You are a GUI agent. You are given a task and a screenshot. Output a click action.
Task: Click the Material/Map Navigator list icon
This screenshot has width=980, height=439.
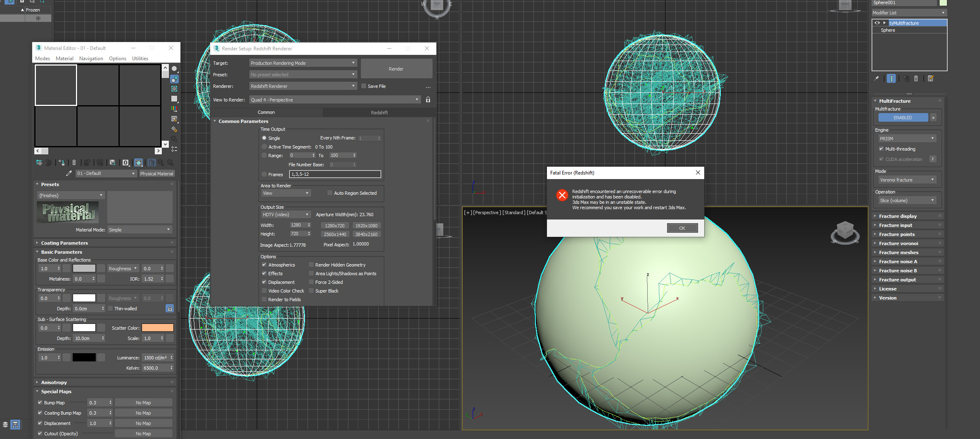point(174,149)
